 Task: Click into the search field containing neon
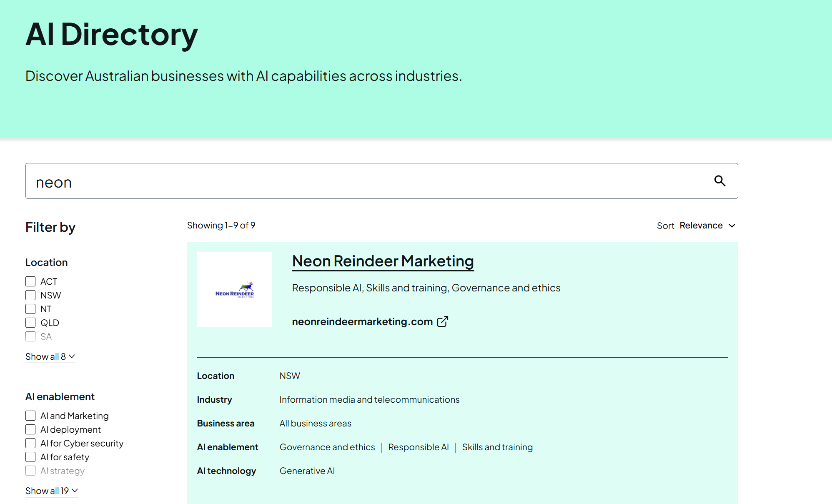pos(382,181)
